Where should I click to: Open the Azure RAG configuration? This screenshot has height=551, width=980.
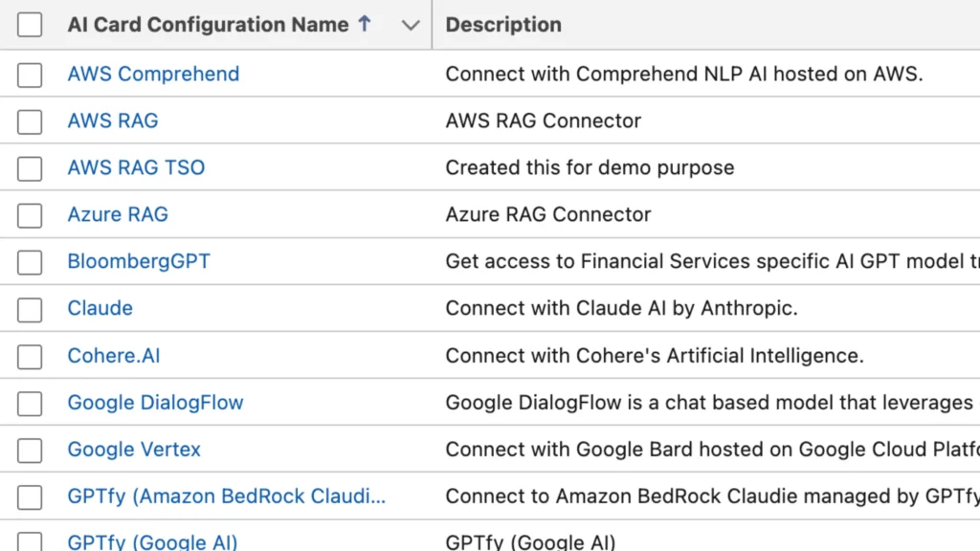[118, 214]
